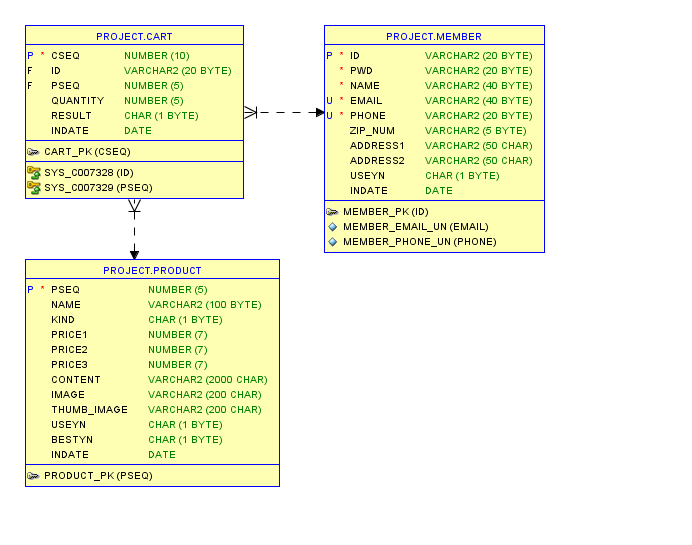Select the PROJECT.PRODUCT table title
Screen dimensions: 692x545
[x=152, y=270]
